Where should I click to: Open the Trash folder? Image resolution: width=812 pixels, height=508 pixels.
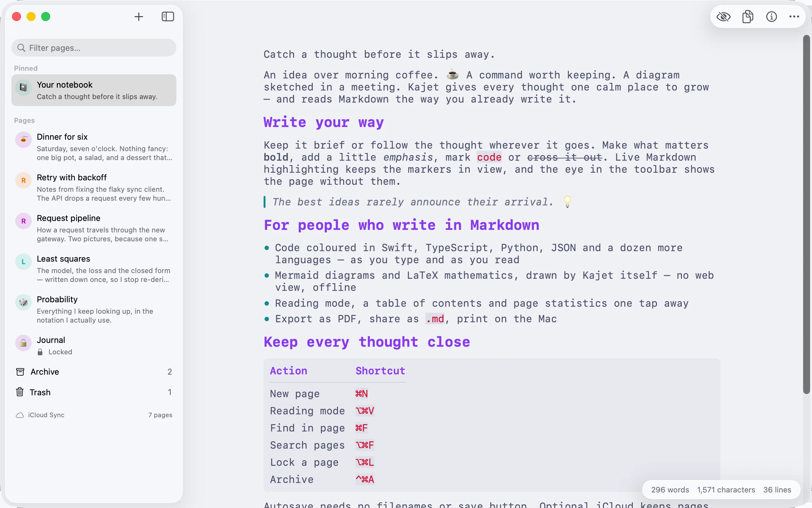tap(94, 392)
